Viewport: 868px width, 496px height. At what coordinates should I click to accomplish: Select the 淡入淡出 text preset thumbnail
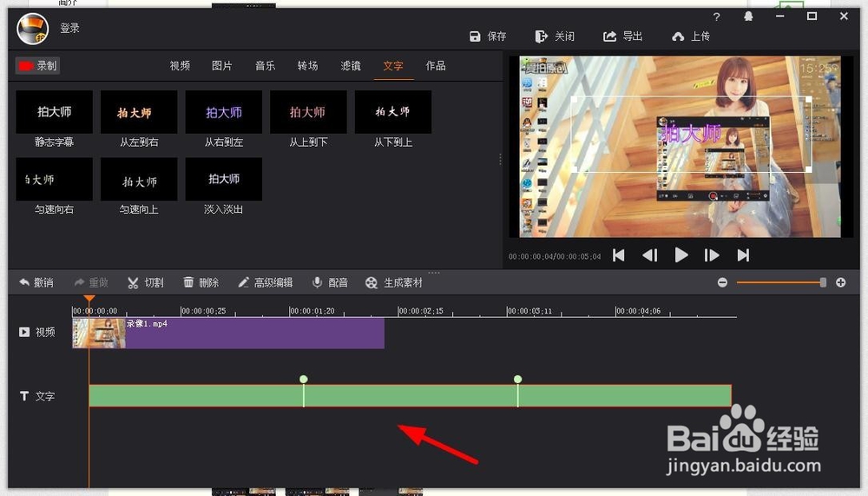click(x=224, y=179)
